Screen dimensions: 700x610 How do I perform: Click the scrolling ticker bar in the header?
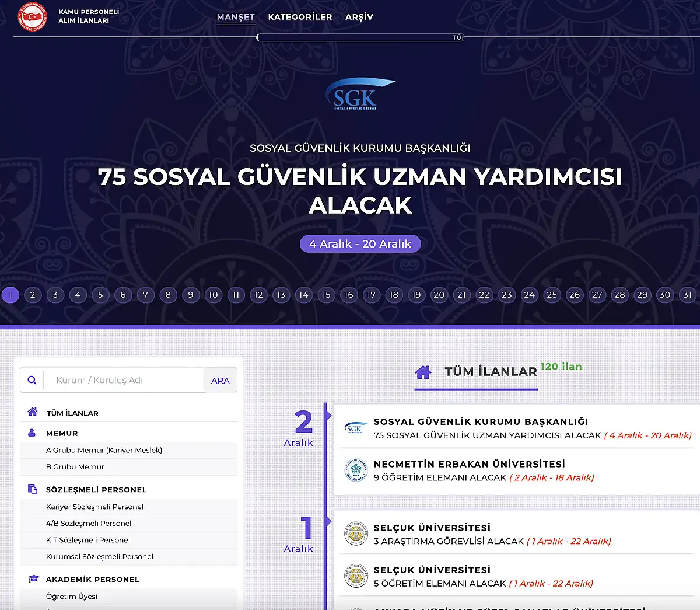[360, 37]
